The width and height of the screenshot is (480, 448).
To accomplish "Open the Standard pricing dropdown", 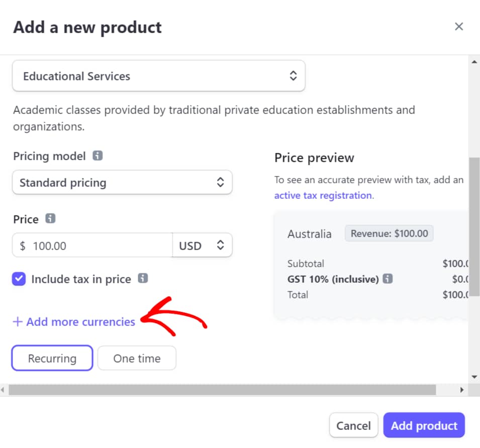I will click(122, 182).
